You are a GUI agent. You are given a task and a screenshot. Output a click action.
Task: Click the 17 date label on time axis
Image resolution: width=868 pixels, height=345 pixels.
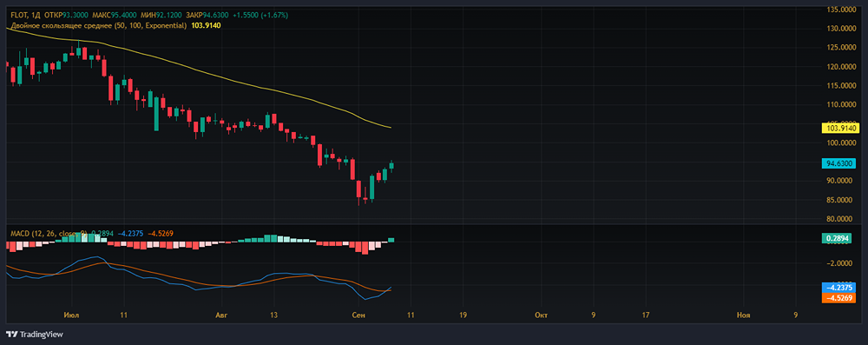(x=646, y=315)
